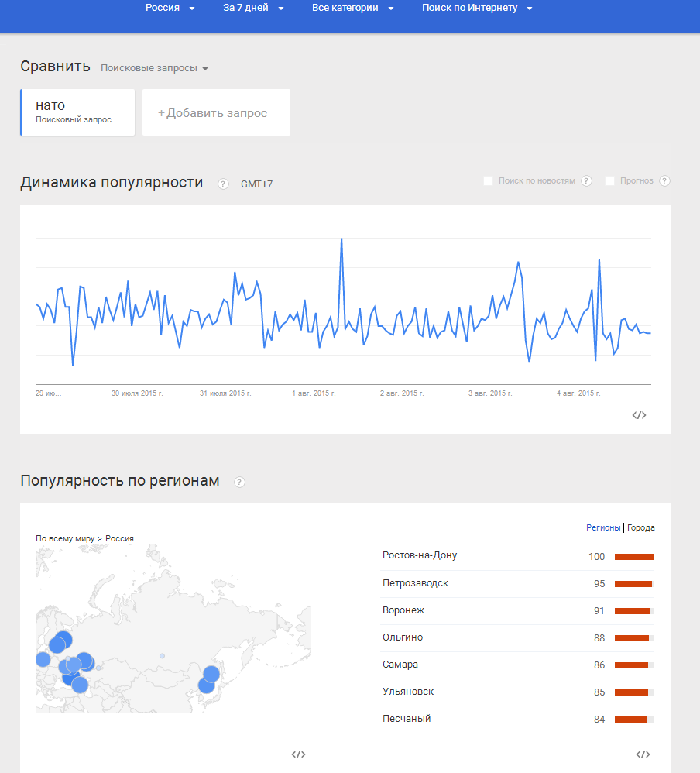Screen dimensions: 700x773
Task: Click help icon beside Прогноз
Action: pyautogui.click(x=664, y=181)
